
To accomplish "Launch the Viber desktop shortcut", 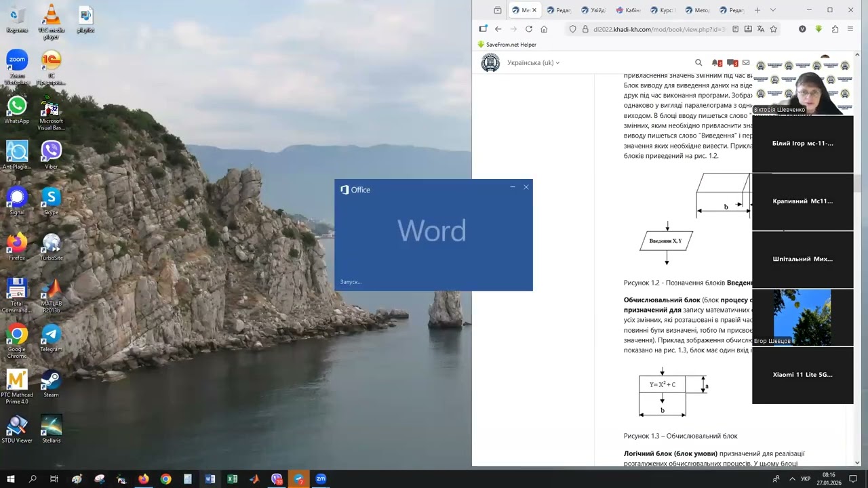I will pos(51,155).
